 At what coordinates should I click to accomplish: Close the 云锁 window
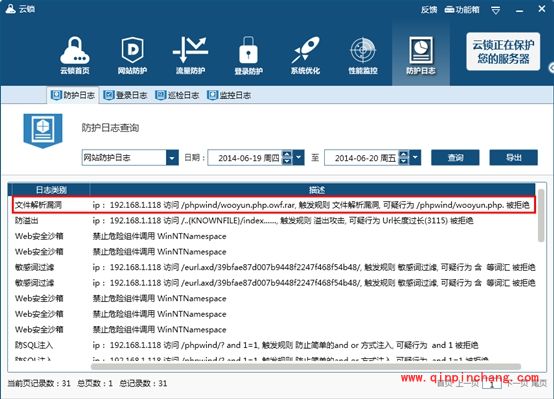coord(542,9)
